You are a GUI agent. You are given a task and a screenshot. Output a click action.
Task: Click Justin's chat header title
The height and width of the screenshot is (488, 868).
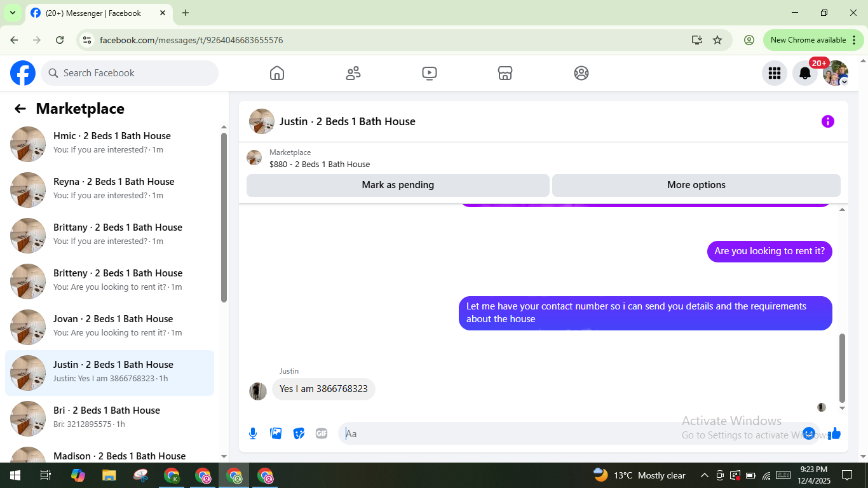click(348, 121)
